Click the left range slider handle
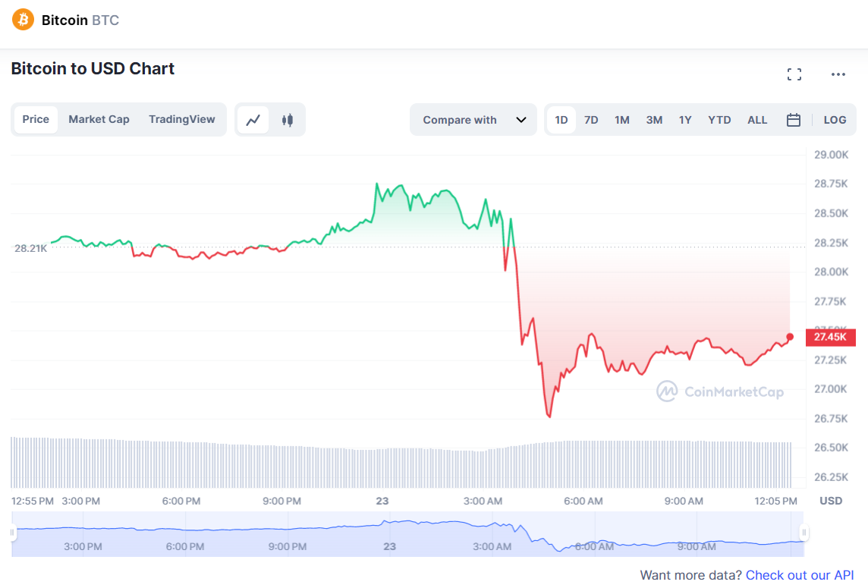 [x=13, y=533]
